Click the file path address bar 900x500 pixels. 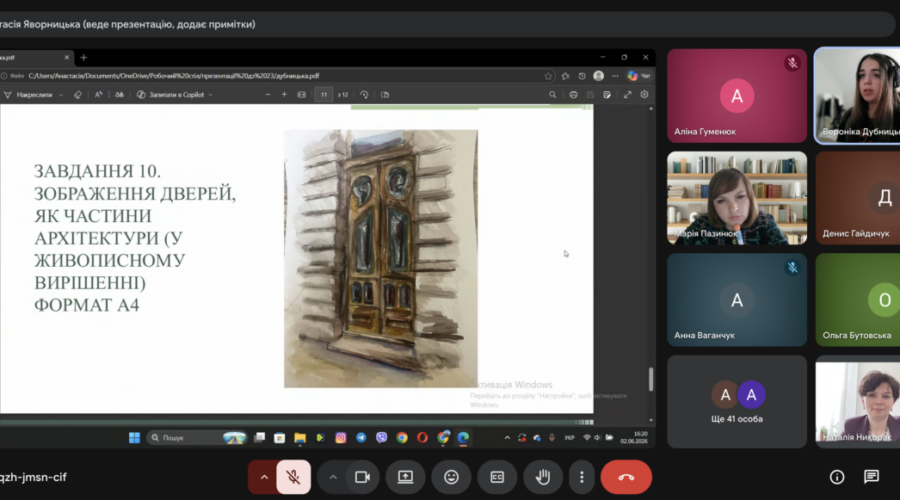276,76
